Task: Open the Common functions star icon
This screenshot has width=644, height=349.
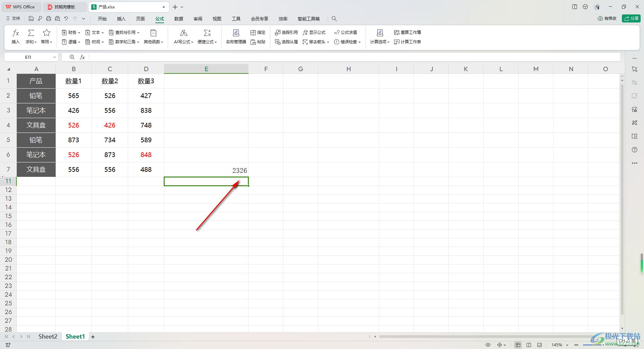Action: coord(47,33)
